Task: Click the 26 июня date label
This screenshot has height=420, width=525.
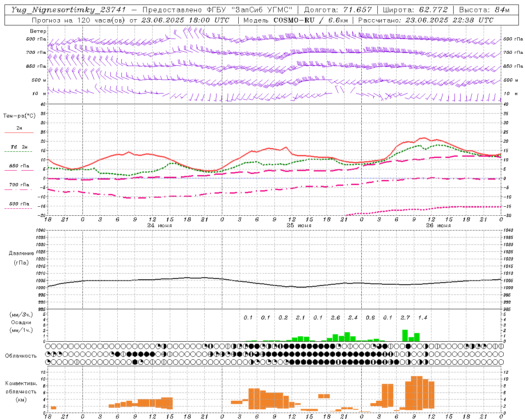Action: tap(438, 226)
